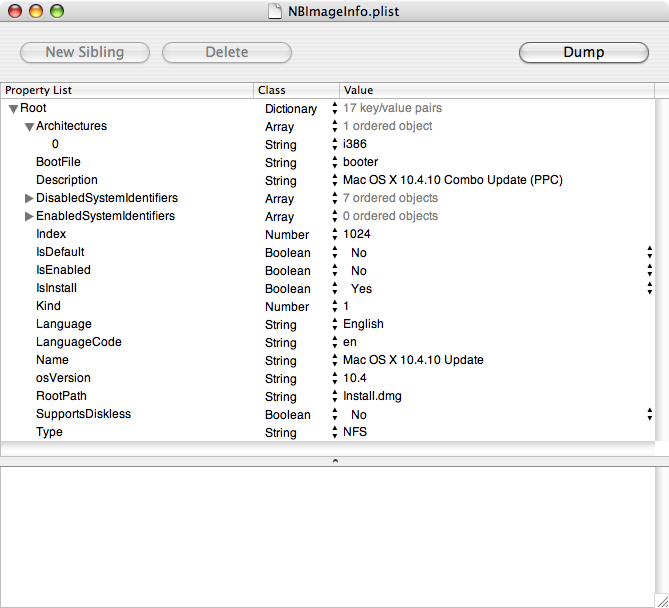The height and width of the screenshot is (608, 669).
Task: Open class popup for Type row
Action: tap(334, 432)
